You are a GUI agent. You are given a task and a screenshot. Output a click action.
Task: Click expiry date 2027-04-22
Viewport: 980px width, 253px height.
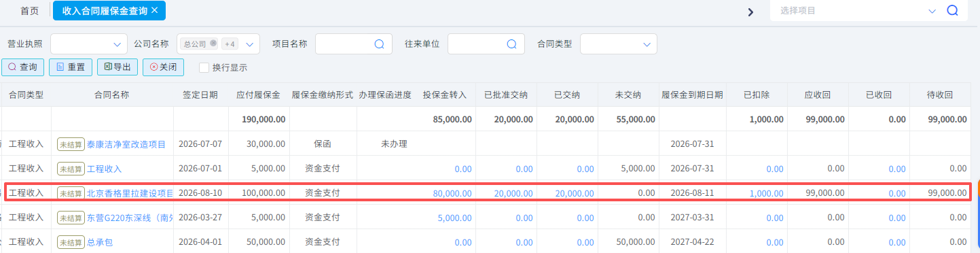click(692, 242)
